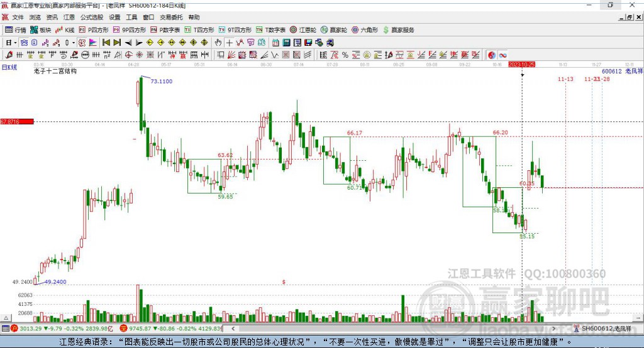Viewport: 644px width, 348px height.
Task: Open the calendar icon
Action: [275, 43]
